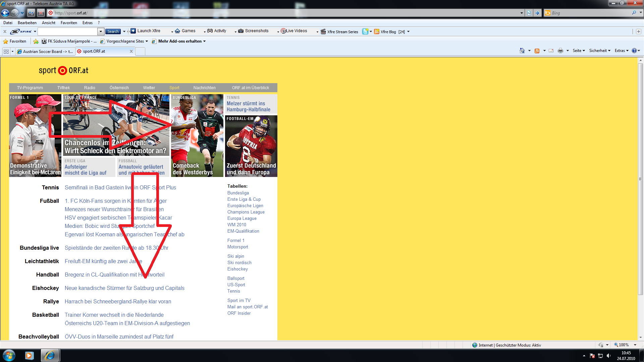Open the Quick Tabs grid icon
644x362 pixels.
pyautogui.click(x=6, y=51)
